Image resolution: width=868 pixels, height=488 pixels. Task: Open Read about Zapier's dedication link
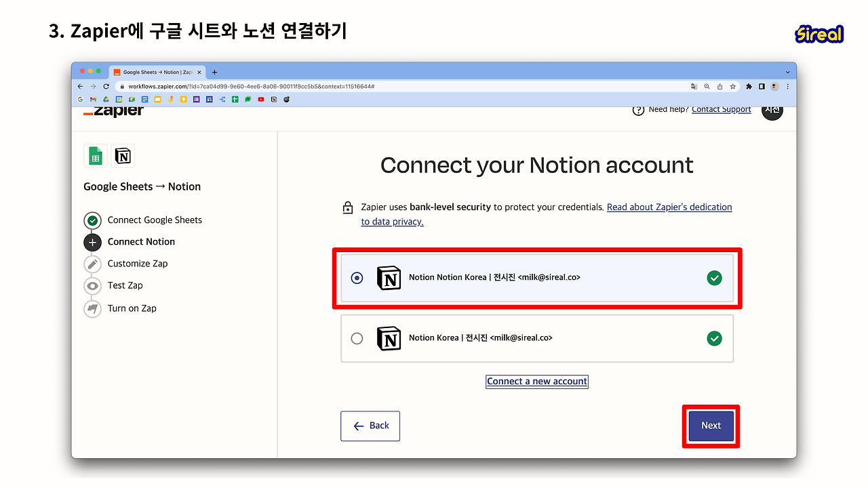pyautogui.click(x=547, y=214)
